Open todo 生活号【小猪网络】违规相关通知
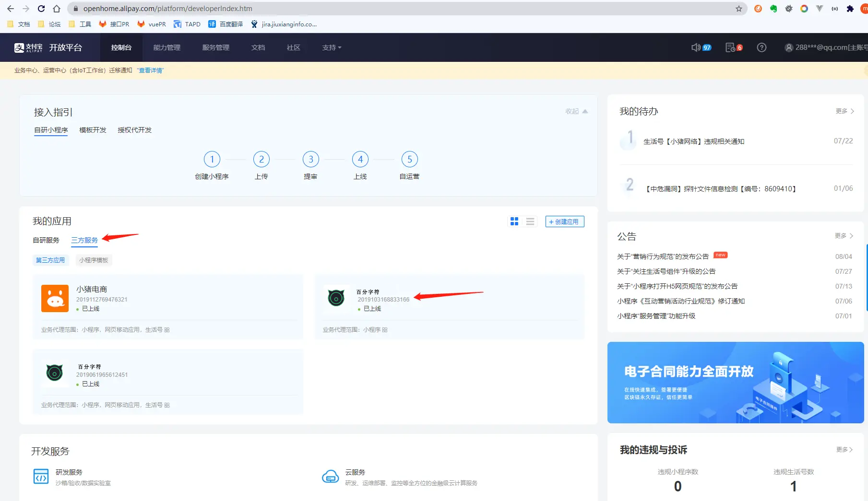 tap(694, 141)
